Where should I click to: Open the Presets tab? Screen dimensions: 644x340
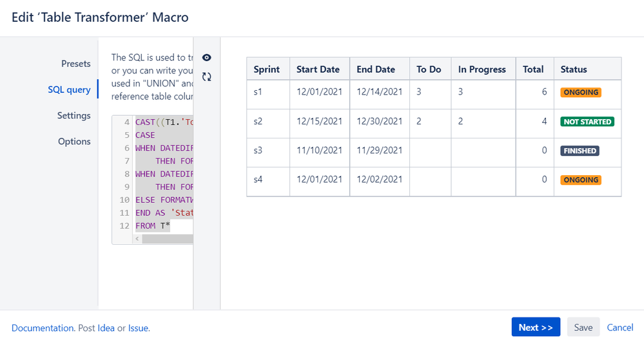[75, 64]
